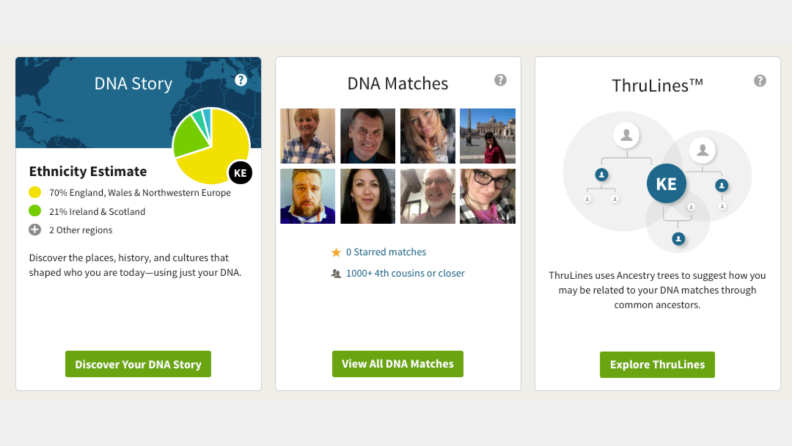Click bottom blue person node in ThruLines diagram
This screenshot has height=446, width=792.
[x=678, y=238]
